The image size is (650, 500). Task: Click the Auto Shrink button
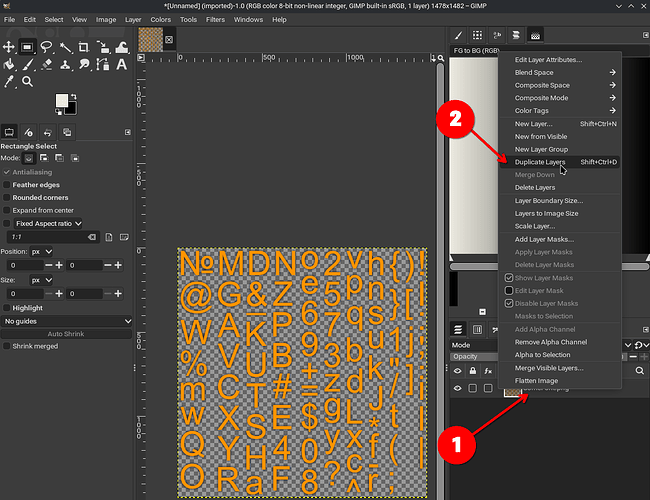point(68,333)
